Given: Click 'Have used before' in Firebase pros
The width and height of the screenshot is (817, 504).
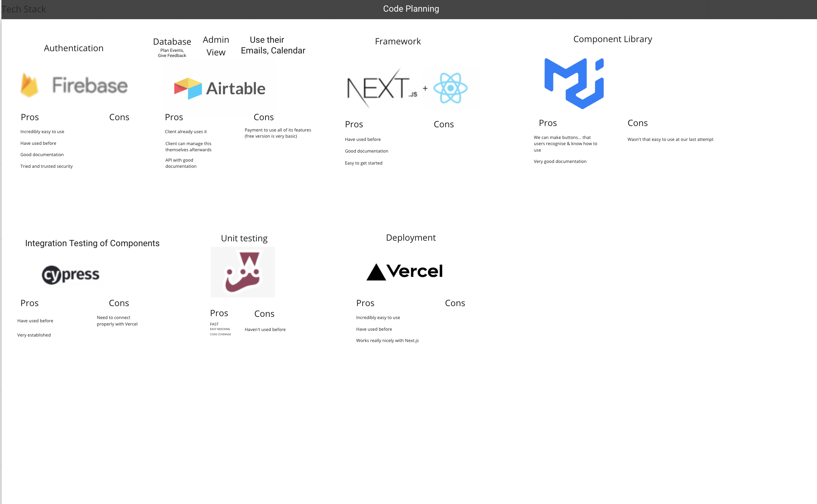Looking at the screenshot, I should tap(38, 143).
